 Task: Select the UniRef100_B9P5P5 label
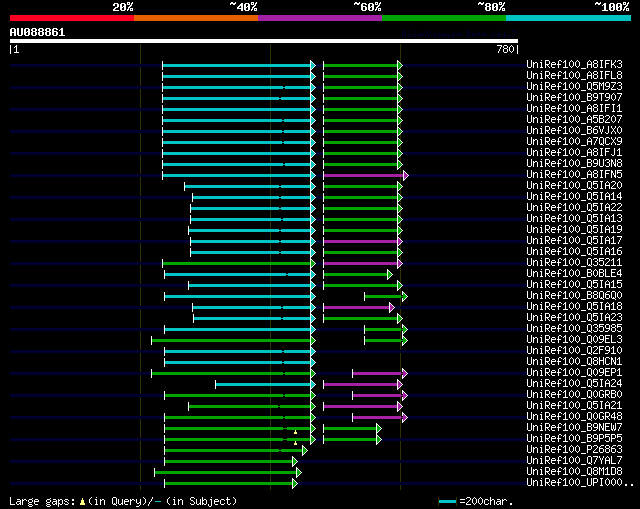coord(574,439)
